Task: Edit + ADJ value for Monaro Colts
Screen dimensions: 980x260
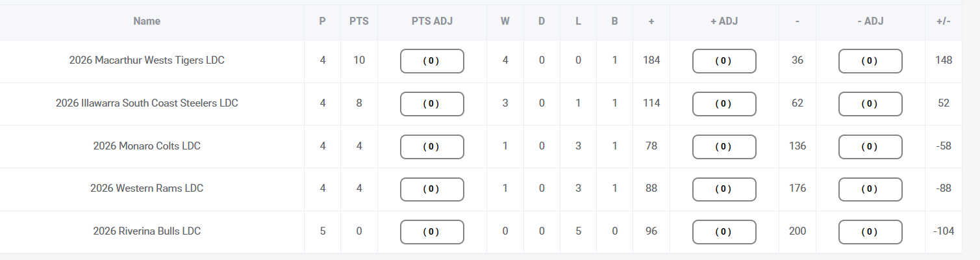Action: [724, 146]
